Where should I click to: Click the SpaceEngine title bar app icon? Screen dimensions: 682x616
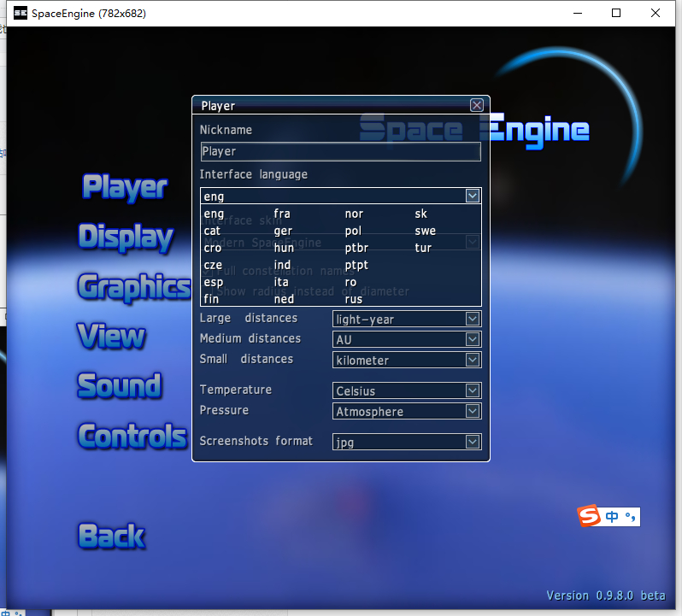pyautogui.click(x=20, y=13)
